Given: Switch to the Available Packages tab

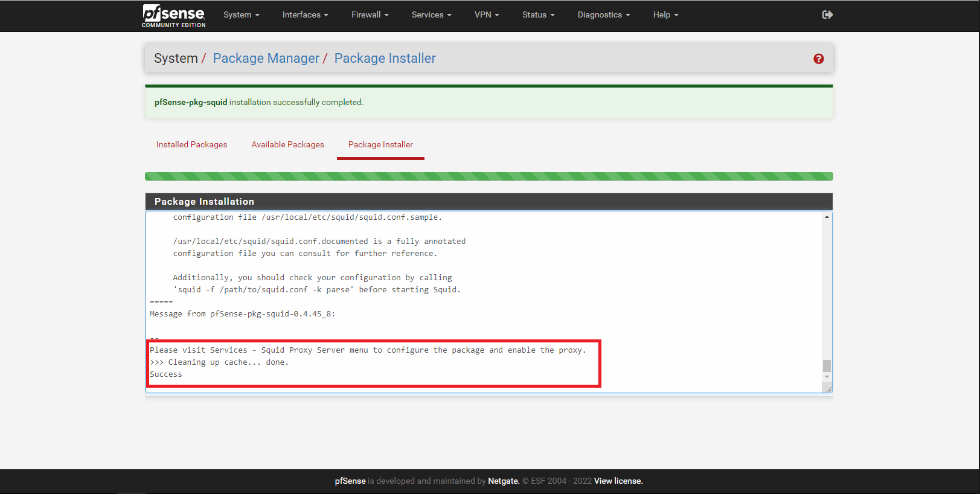Looking at the screenshot, I should (287, 144).
